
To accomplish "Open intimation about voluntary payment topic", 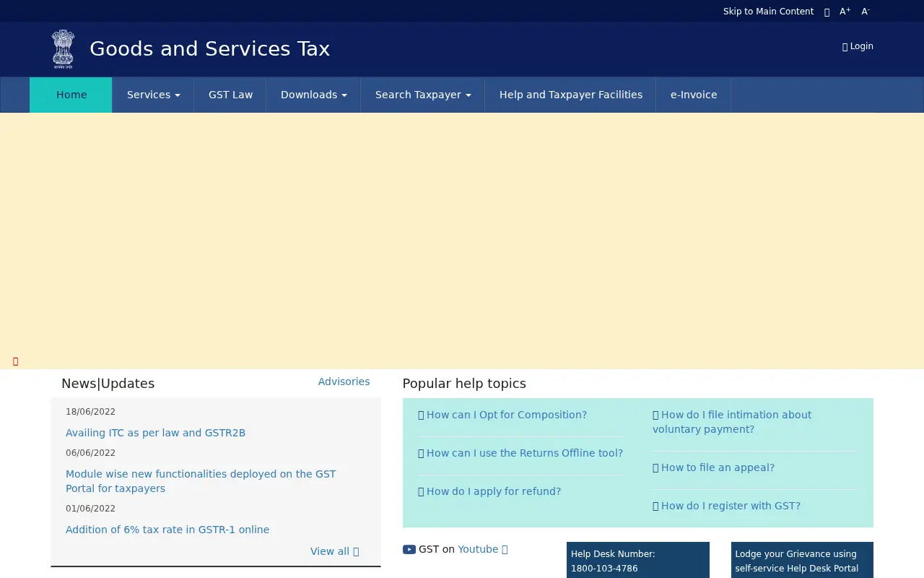I will coord(732,422).
